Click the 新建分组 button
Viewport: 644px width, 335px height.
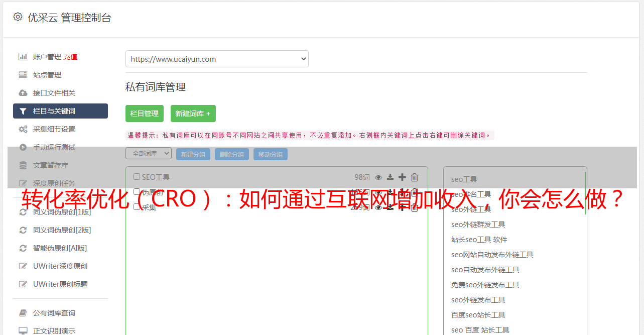click(193, 154)
